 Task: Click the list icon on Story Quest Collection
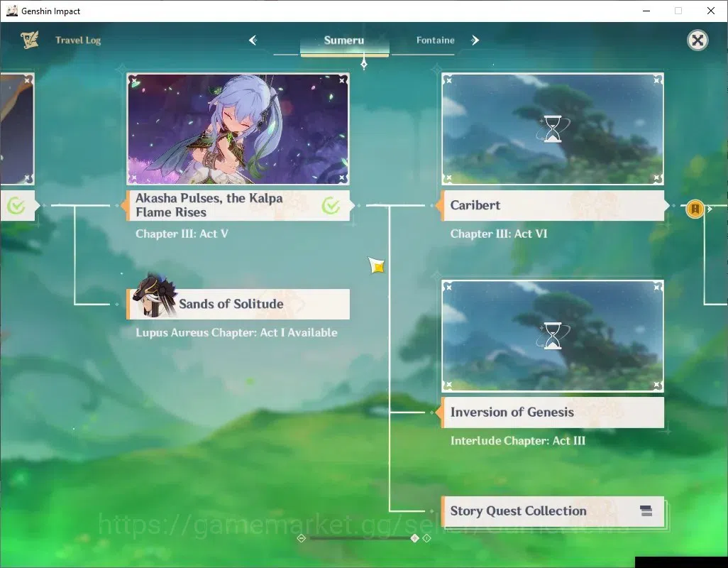coord(646,511)
